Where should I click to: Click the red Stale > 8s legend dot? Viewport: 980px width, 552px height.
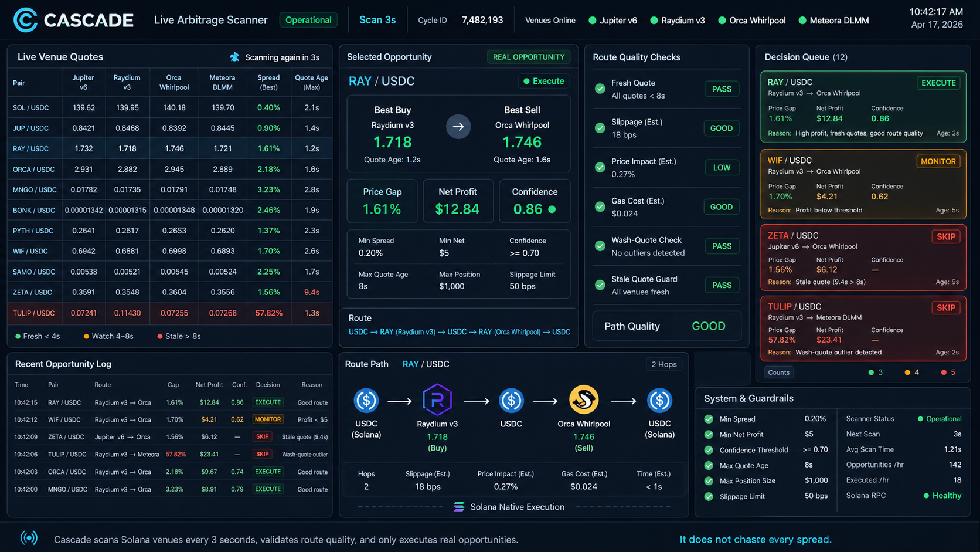click(160, 337)
